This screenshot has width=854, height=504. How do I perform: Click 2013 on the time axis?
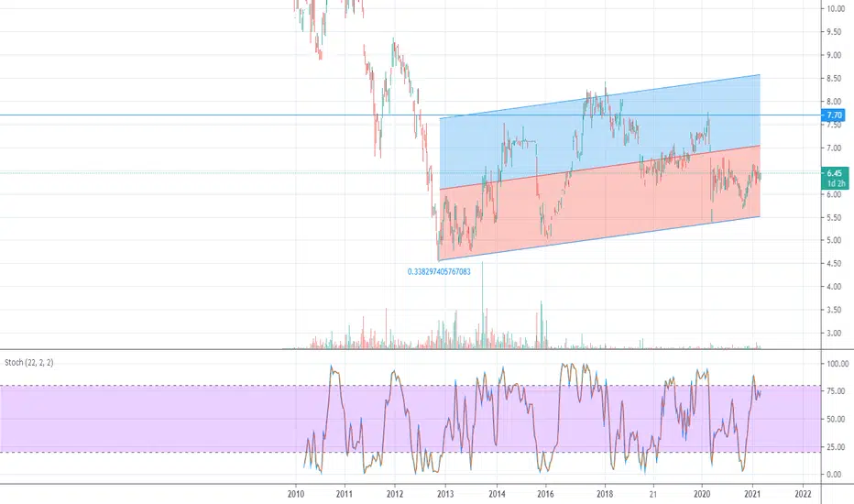(445, 494)
